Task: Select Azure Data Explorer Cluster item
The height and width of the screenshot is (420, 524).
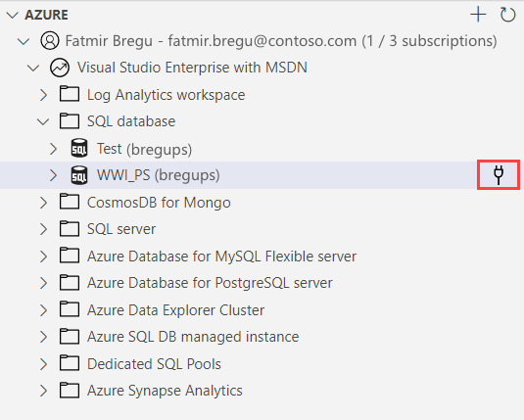Action: (175, 310)
